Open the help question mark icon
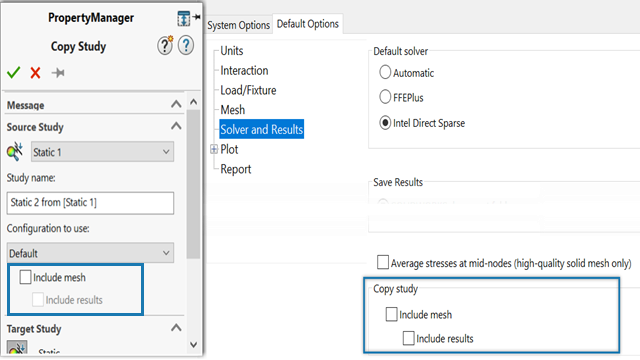Viewport: 640px width, 360px height. (x=186, y=45)
